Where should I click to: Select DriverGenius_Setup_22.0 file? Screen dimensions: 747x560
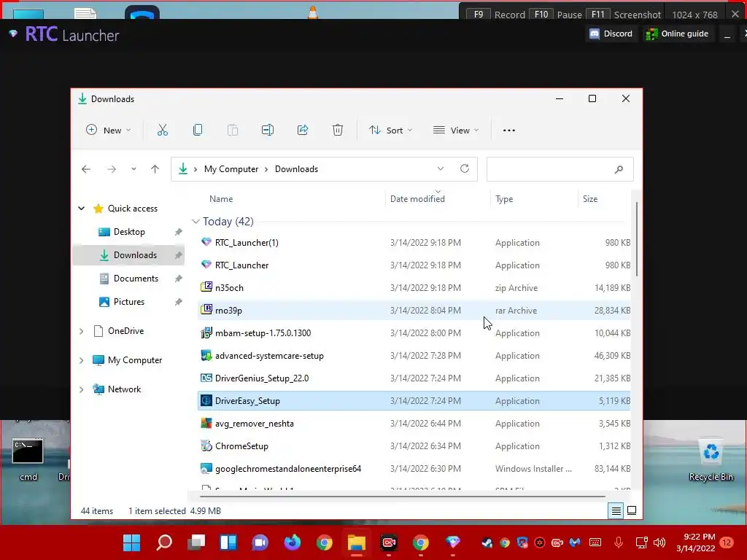pyautogui.click(x=414, y=378)
